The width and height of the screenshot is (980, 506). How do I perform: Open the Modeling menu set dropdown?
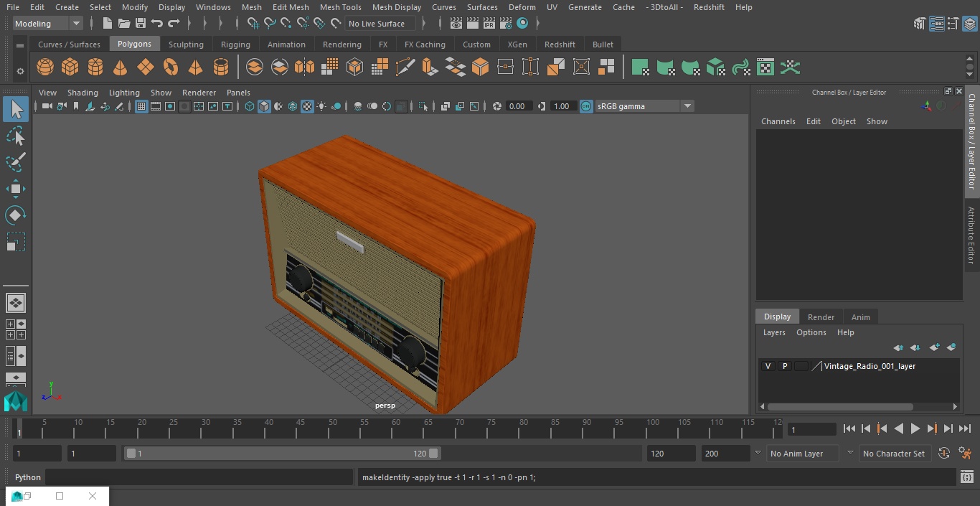coord(48,24)
